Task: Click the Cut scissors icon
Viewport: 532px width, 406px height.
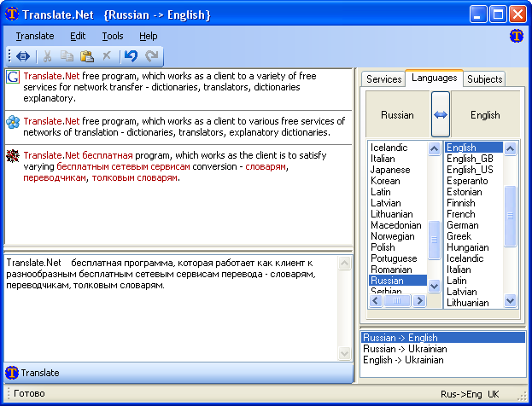Action: tap(47, 56)
